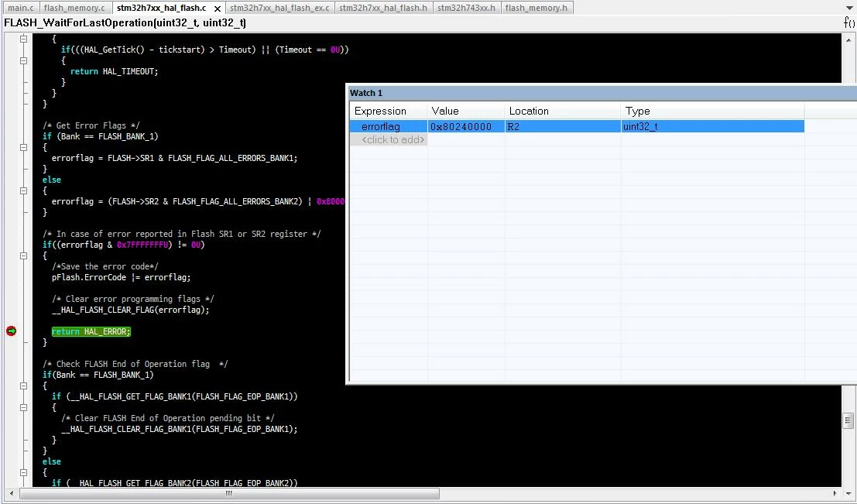Click the Location column header

coord(562,111)
